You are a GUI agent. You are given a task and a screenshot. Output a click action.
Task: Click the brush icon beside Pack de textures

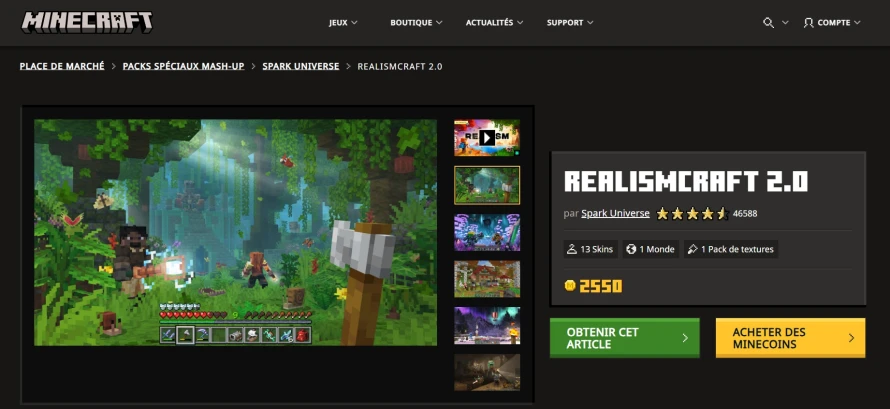click(x=692, y=249)
